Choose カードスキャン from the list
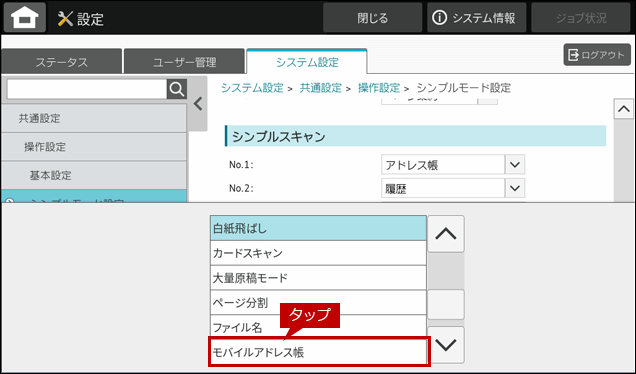Screen dimensions: 636x374 [318, 253]
